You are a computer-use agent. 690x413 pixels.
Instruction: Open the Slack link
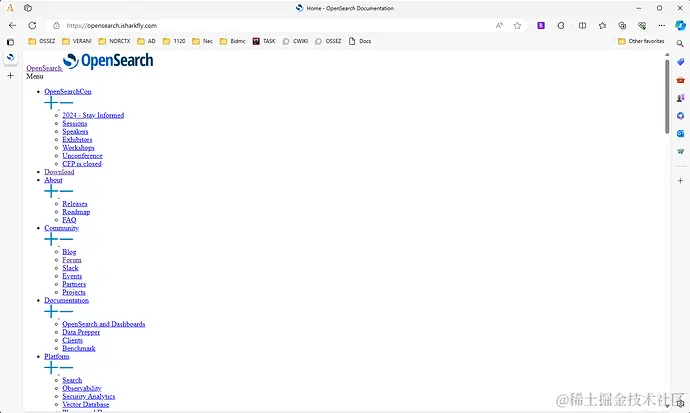pos(70,268)
